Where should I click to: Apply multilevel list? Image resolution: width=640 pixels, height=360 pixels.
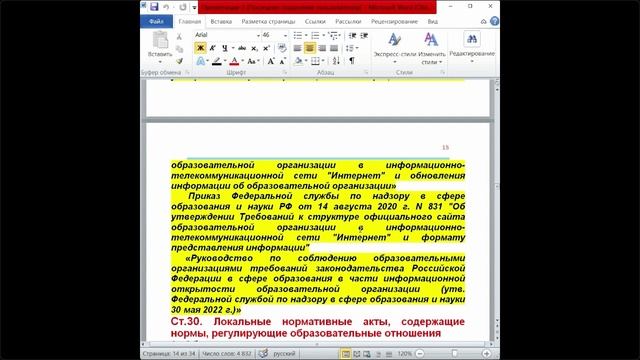(x=333, y=36)
